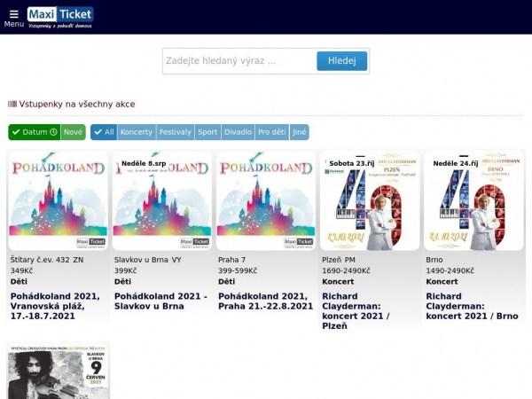532x399 pixels.
Task: Click Děti label under Štítary card
Action: tap(19, 282)
